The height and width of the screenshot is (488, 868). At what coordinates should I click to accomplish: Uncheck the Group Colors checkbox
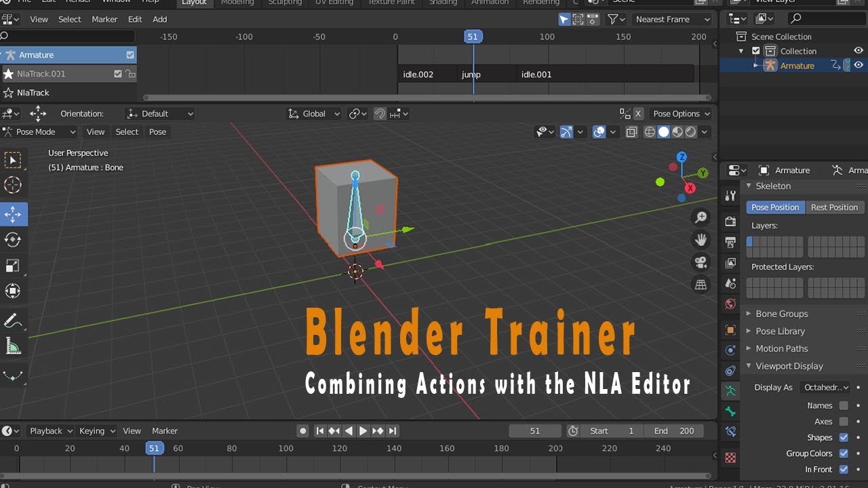point(844,453)
